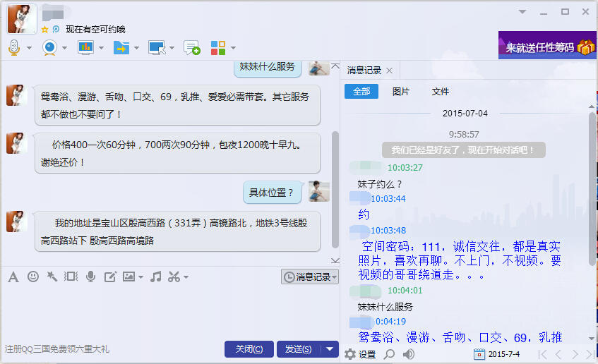Open the magic emoticon wand icon
This screenshot has width=598, height=364.
(x=52, y=277)
